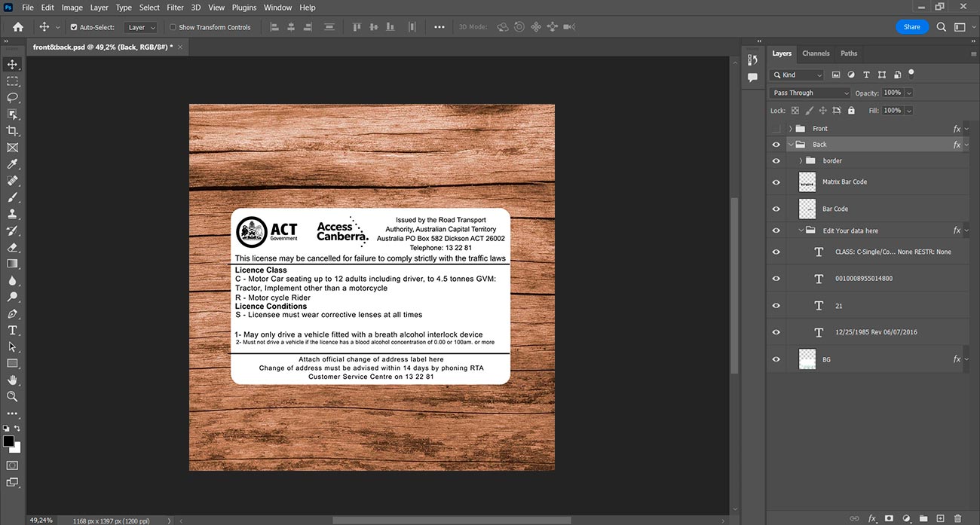Click Lock transparent pixels icon

[x=795, y=110]
